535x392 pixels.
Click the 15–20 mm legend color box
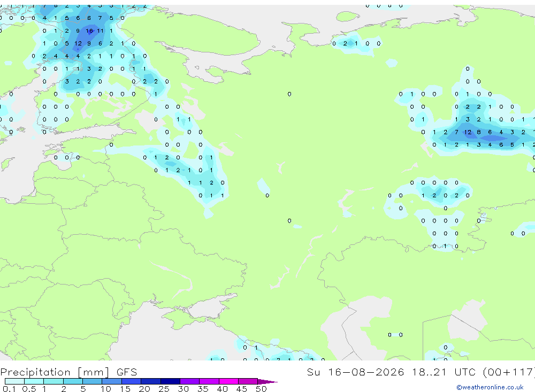point(132,381)
